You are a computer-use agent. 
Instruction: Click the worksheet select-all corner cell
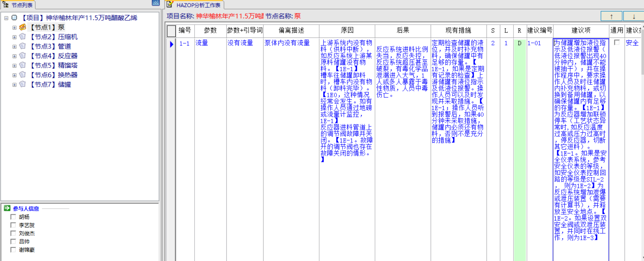point(171,31)
